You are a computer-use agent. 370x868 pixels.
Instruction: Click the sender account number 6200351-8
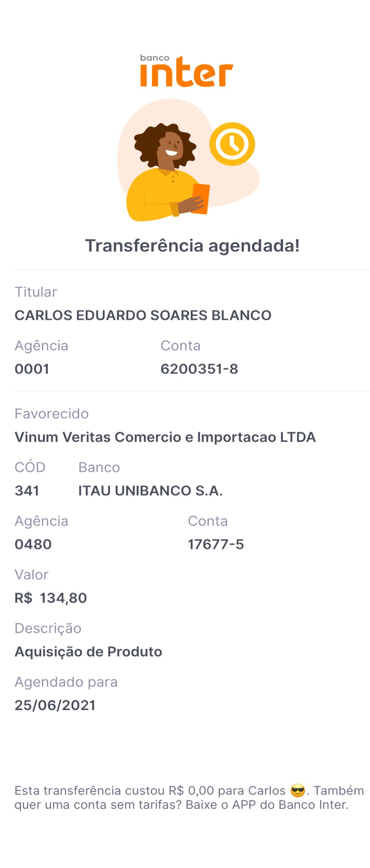(199, 369)
